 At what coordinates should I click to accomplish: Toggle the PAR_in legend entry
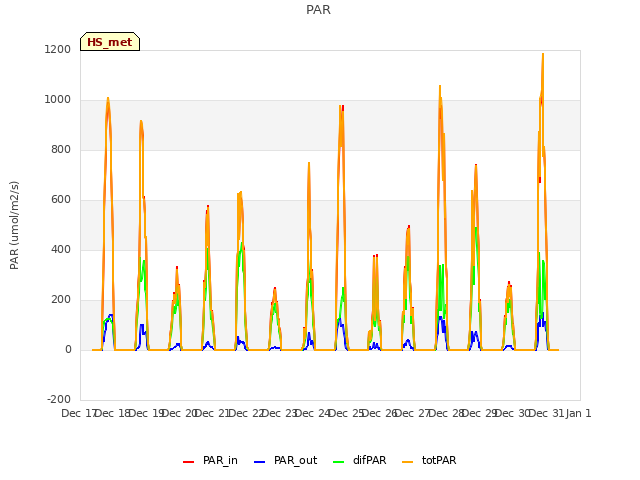point(210,460)
